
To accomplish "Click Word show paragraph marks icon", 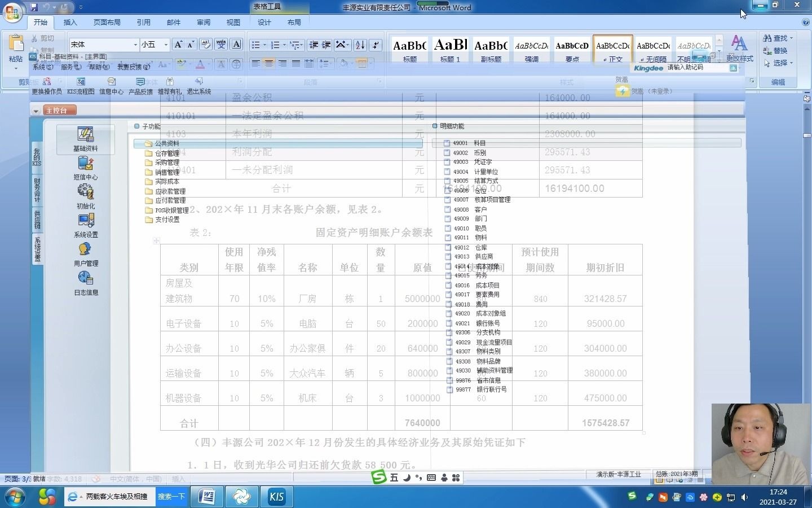I will point(376,45).
